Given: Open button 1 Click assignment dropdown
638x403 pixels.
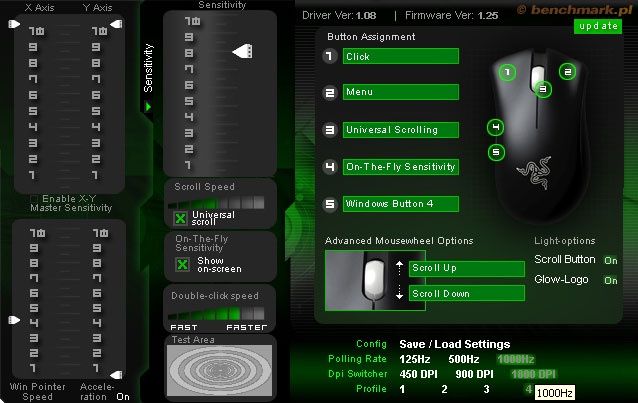Looking at the screenshot, I should point(401,56).
